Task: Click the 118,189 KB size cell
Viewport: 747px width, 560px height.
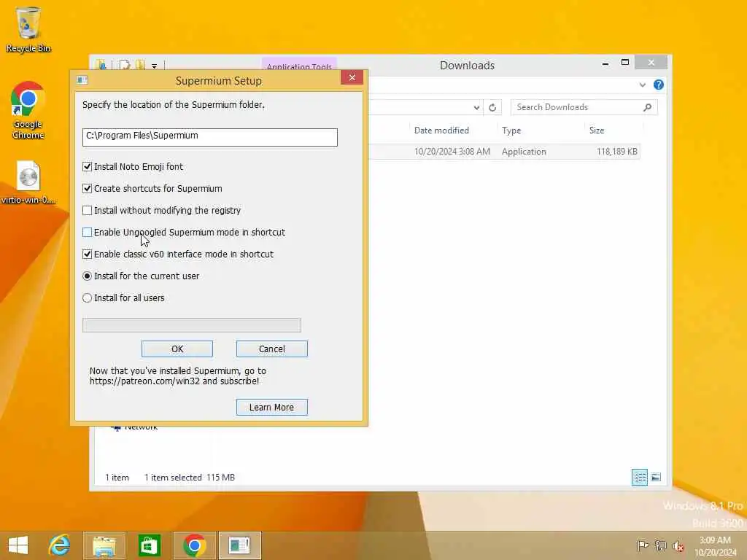Action: point(616,152)
